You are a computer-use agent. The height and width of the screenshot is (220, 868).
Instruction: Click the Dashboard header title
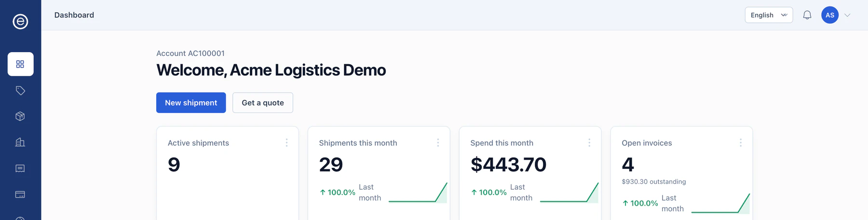click(74, 15)
